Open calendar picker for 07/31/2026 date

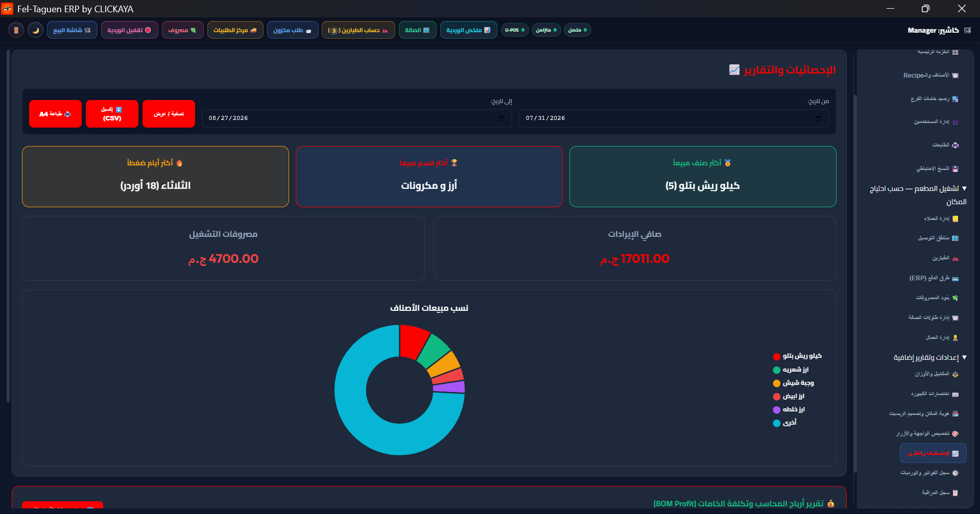click(x=818, y=118)
